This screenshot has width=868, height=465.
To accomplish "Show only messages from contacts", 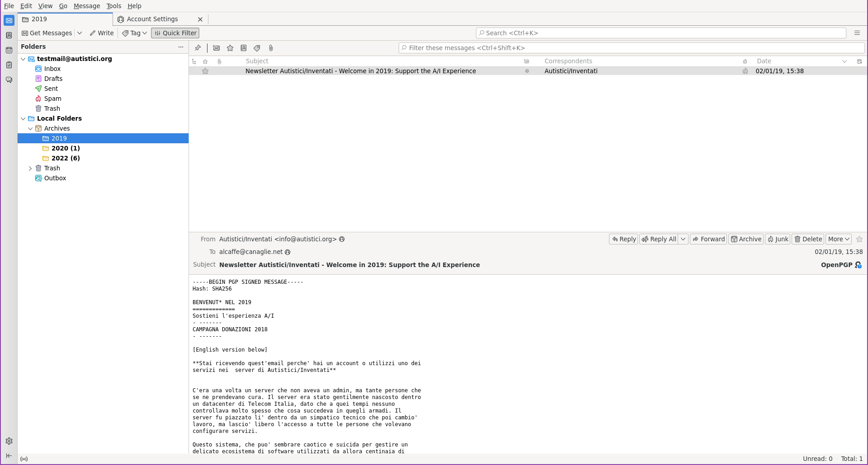I will (244, 48).
